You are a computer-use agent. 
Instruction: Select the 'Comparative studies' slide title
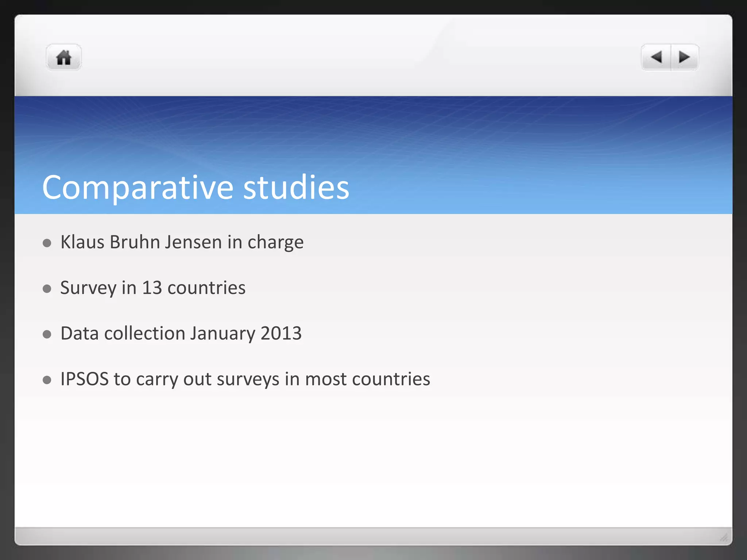[196, 187]
